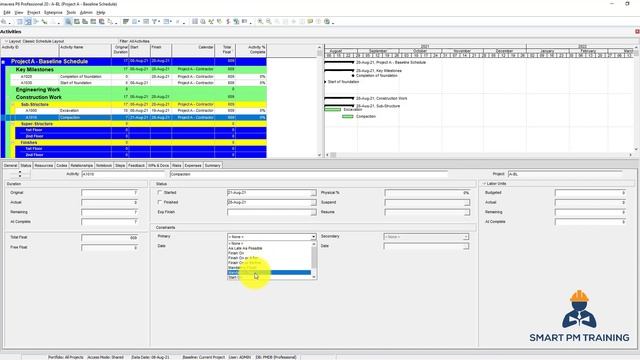Click the zoom in magnifier toolbar icon
Viewport: 640px width, 360px height.
pyautogui.click(x=260, y=21)
